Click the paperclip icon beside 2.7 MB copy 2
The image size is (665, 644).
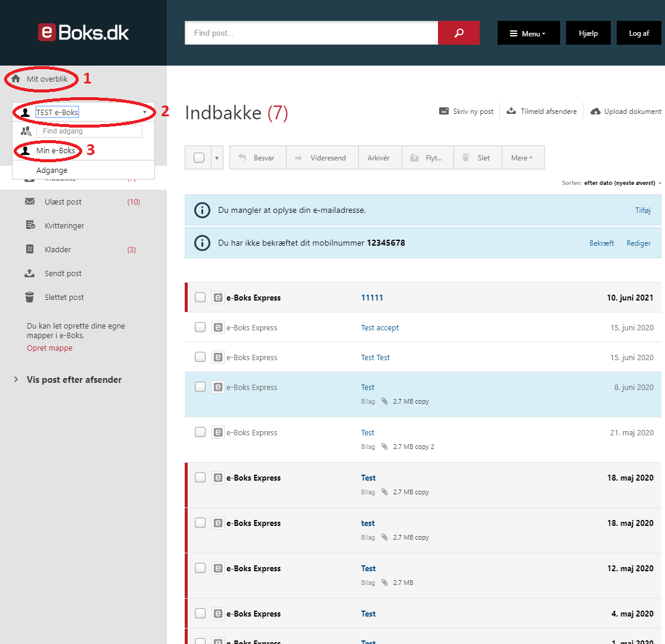(x=385, y=447)
